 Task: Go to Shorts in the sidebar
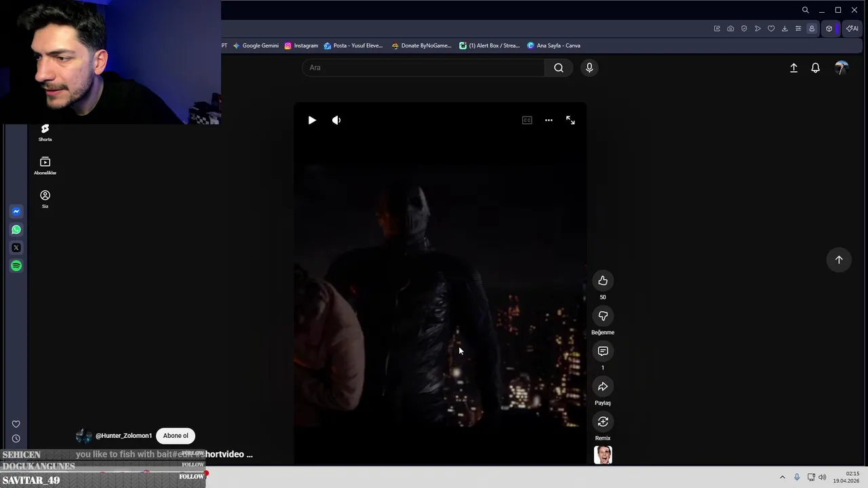pos(45,132)
